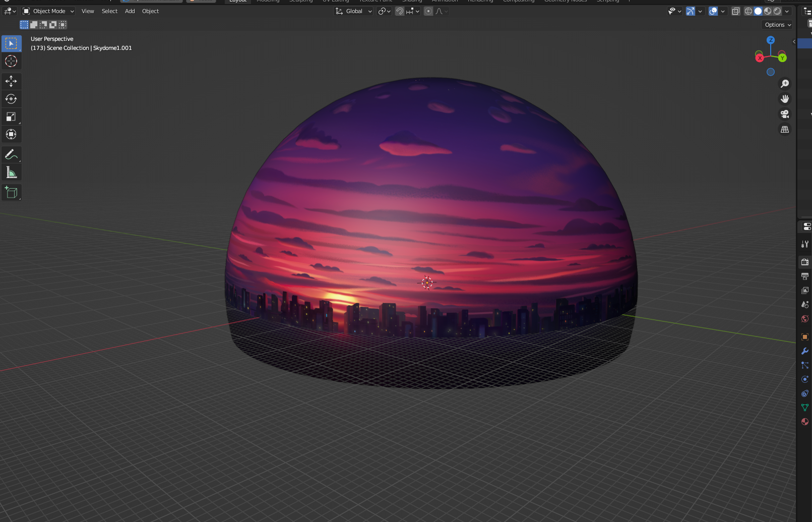The image size is (812, 522).
Task: Open the Physics properties tab
Action: [x=805, y=379]
